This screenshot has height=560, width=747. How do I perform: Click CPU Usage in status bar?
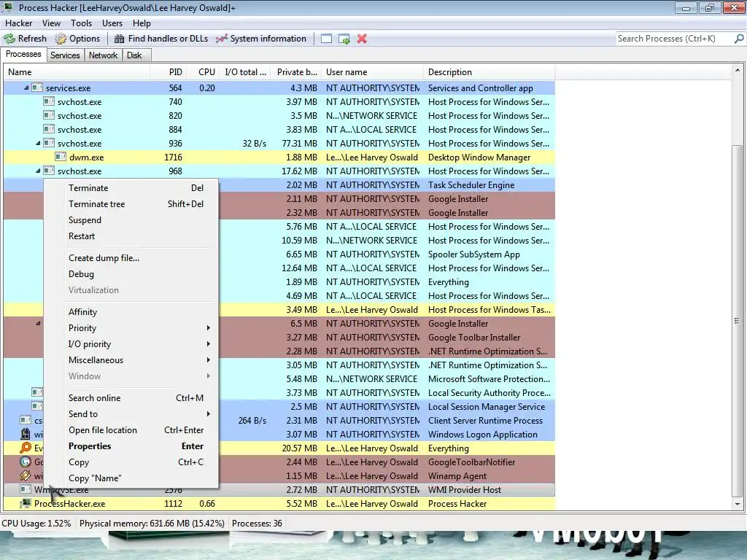(x=36, y=524)
